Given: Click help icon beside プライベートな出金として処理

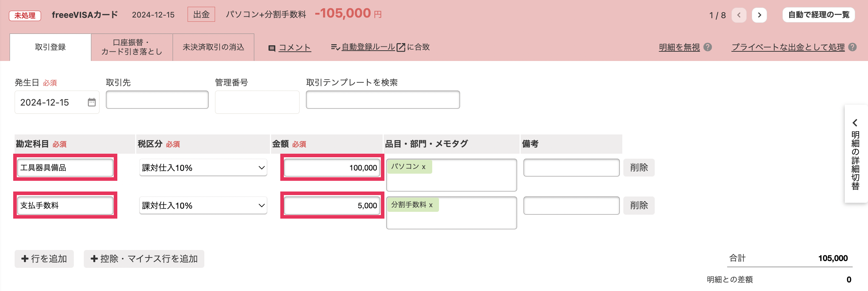Looking at the screenshot, I should click(852, 47).
